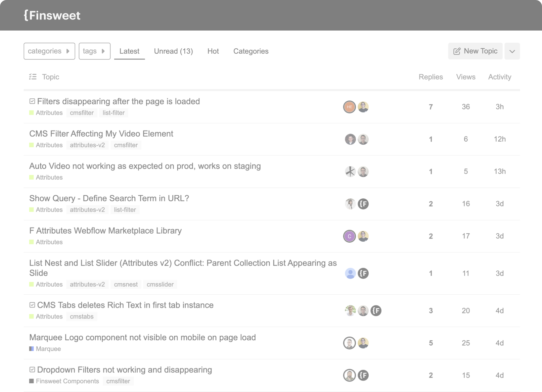Switch to the Hot tab
Screen dimensions: 542x392
(x=213, y=51)
